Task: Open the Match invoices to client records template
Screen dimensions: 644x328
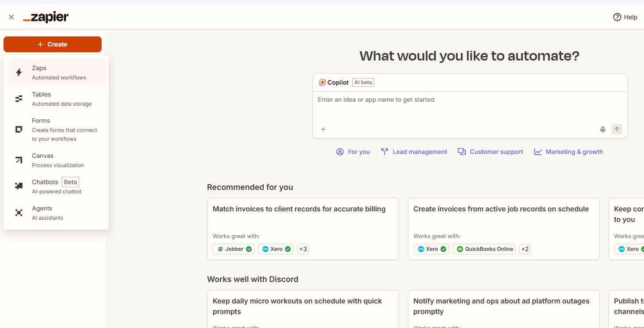Action: click(x=299, y=209)
